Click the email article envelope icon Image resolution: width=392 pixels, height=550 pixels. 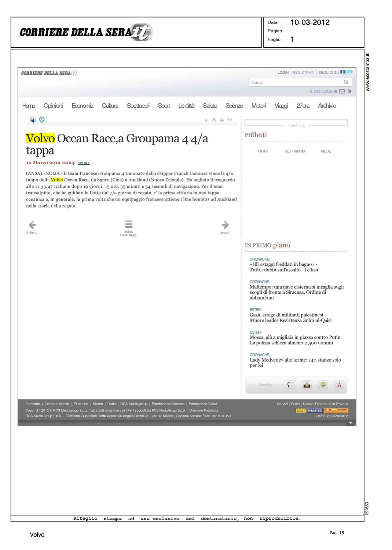(230, 120)
